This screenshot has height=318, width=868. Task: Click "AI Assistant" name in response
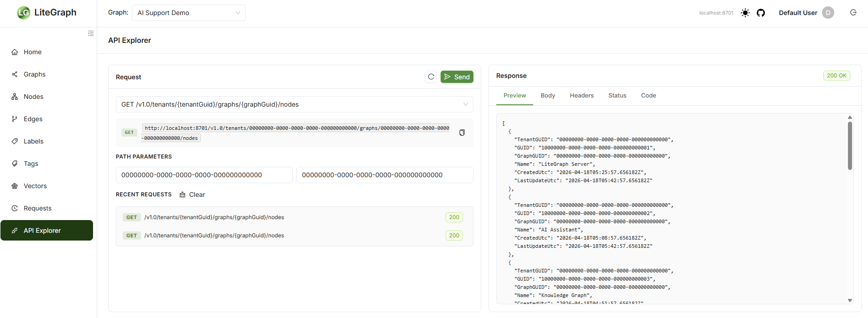(559, 230)
